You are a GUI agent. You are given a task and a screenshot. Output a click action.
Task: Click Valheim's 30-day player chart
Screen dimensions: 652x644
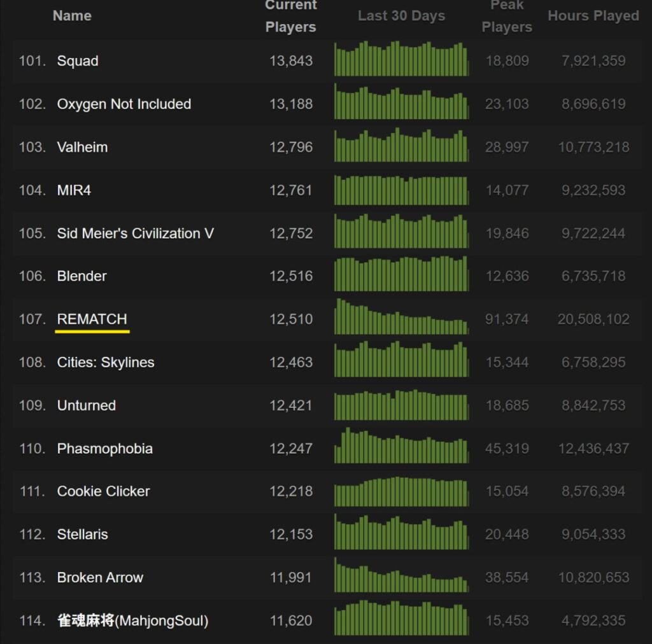tap(401, 144)
